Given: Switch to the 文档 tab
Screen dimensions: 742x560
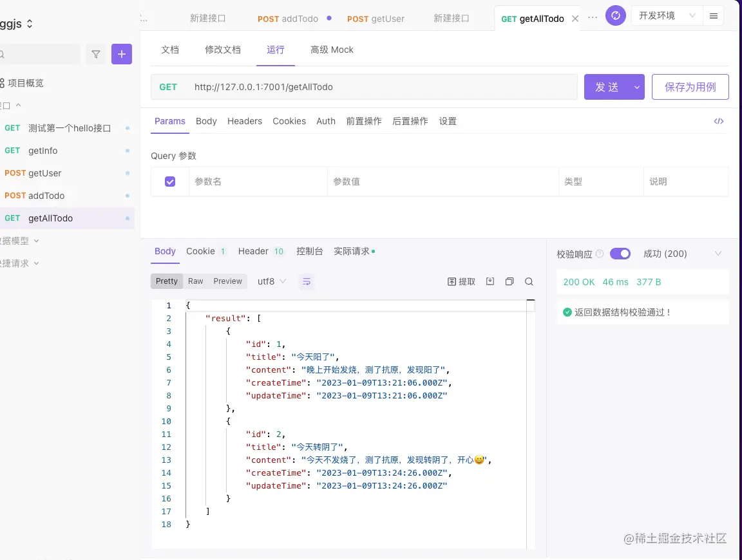Looking at the screenshot, I should point(170,50).
